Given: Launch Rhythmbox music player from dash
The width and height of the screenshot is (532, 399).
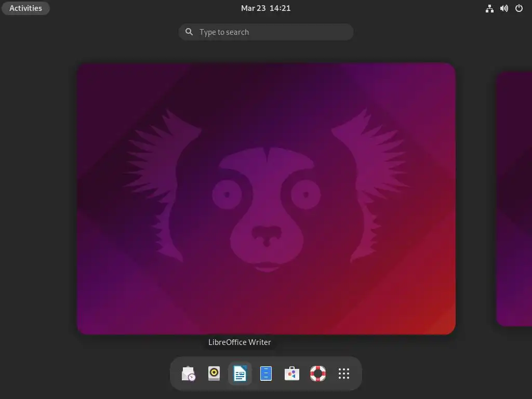Looking at the screenshot, I should (214, 374).
